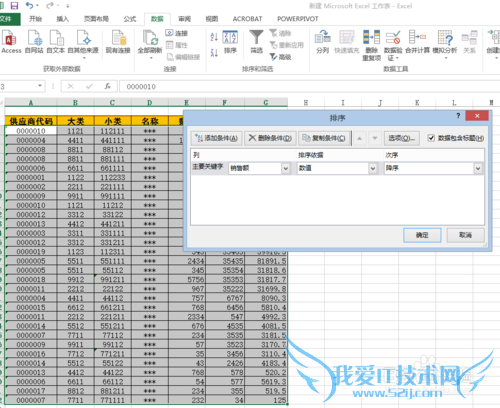Undo the last action

click(x=30, y=5)
